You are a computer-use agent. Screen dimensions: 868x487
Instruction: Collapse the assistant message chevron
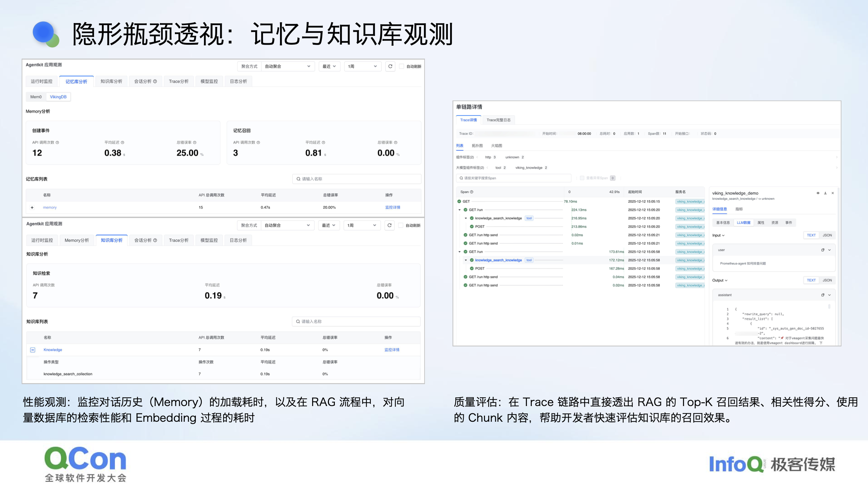(x=830, y=295)
